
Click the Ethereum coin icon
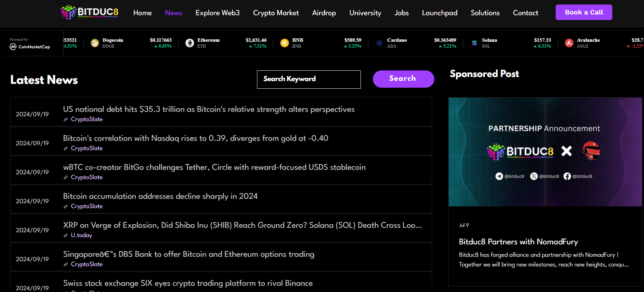click(190, 43)
